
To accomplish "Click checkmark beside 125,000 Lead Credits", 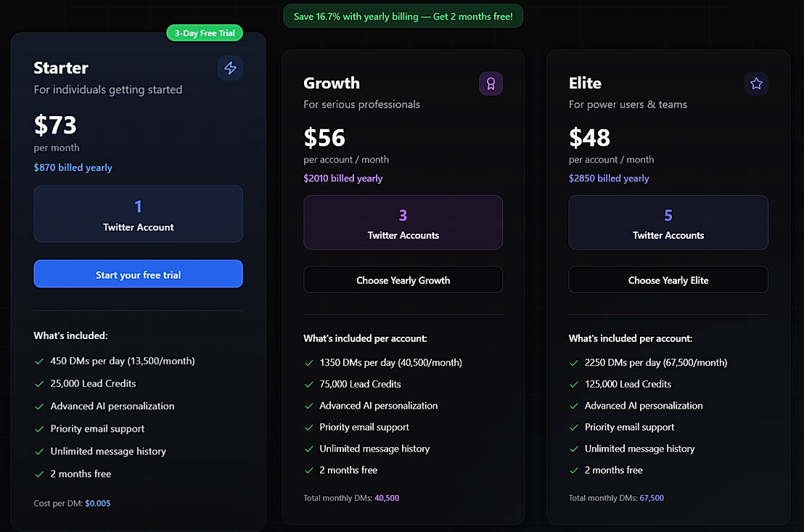I will tap(574, 384).
